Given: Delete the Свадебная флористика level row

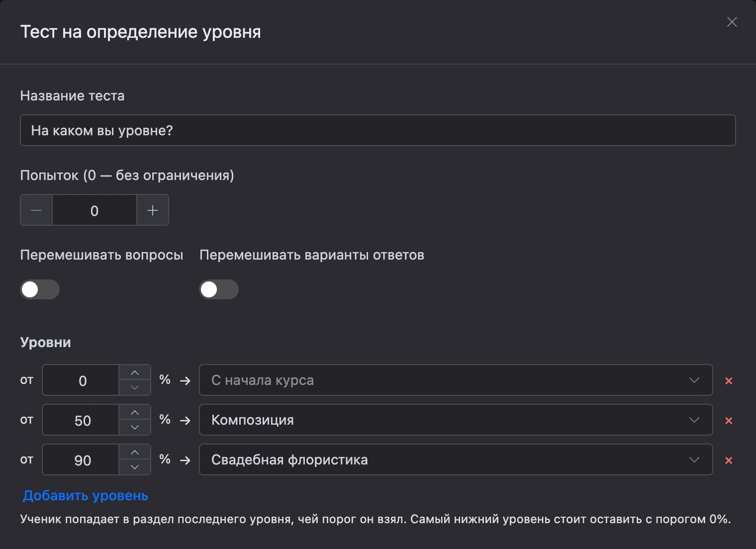Looking at the screenshot, I should click(729, 460).
